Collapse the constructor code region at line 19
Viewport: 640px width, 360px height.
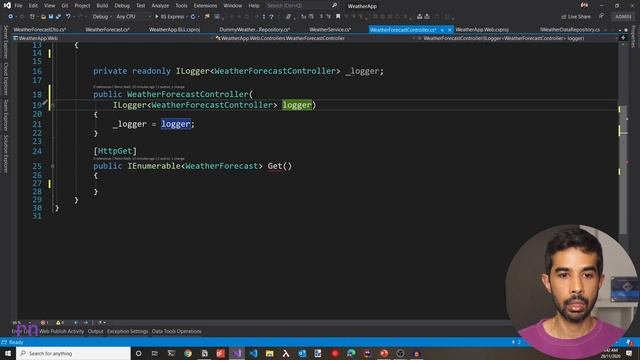tap(52, 105)
